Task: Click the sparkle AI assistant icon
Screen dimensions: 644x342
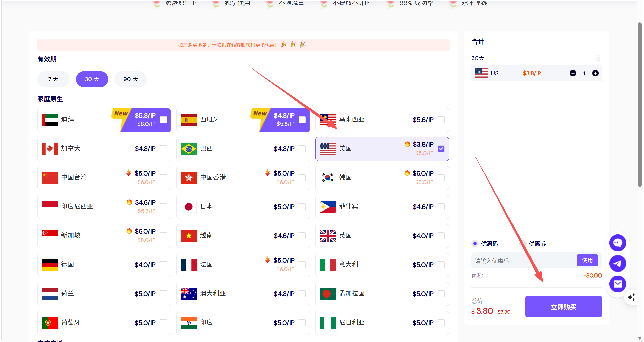Action: [631, 297]
